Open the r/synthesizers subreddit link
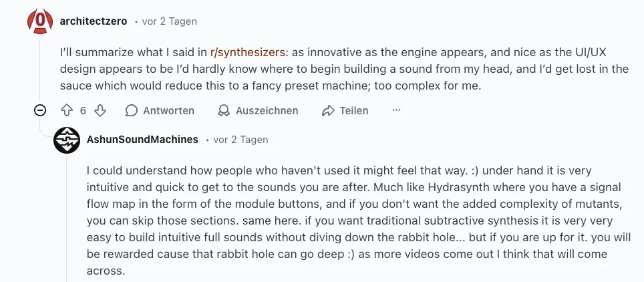Viewport: 644px width, 282px height. (247, 51)
